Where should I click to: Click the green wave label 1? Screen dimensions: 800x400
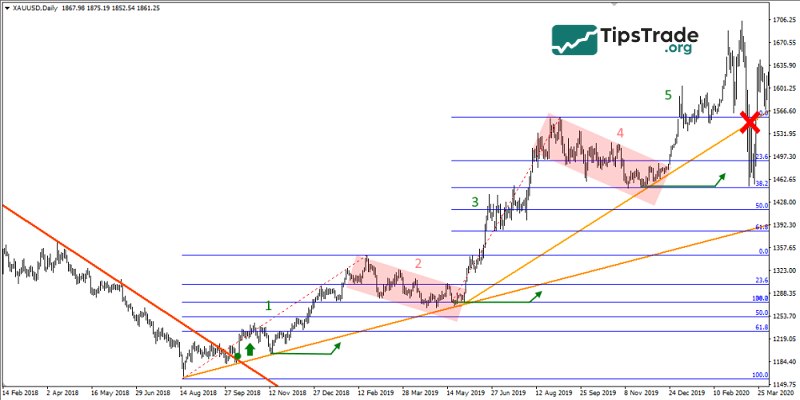pos(268,305)
